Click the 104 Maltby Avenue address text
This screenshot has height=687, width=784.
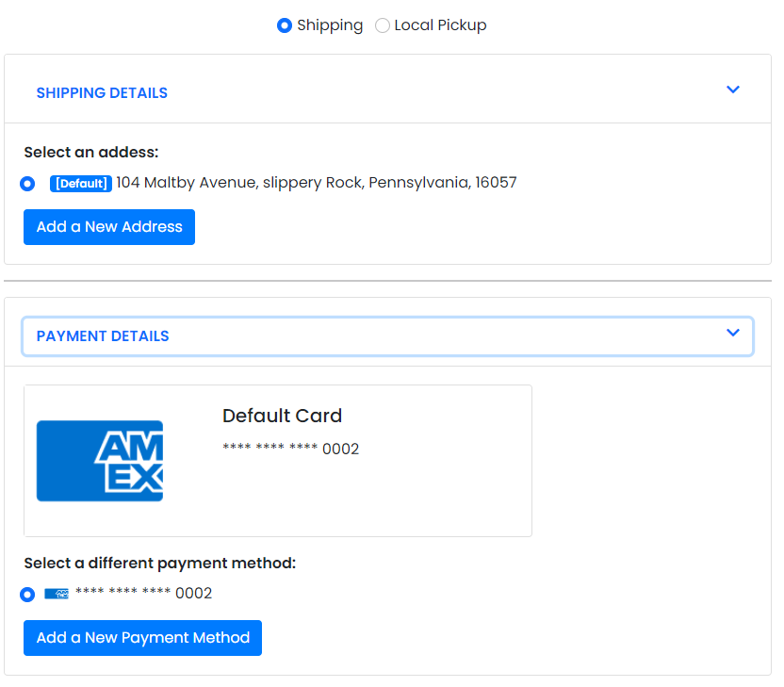[x=317, y=183]
